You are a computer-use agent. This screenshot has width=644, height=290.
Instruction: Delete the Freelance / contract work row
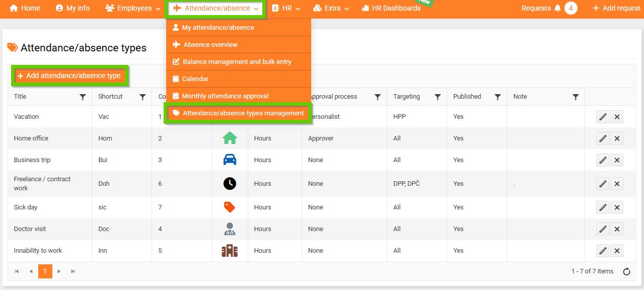tap(617, 184)
